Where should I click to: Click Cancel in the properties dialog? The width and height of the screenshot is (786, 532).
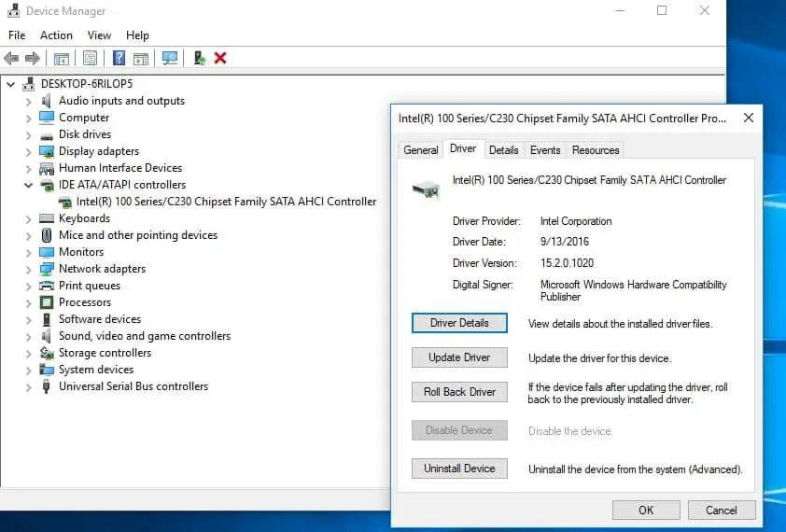(x=722, y=510)
